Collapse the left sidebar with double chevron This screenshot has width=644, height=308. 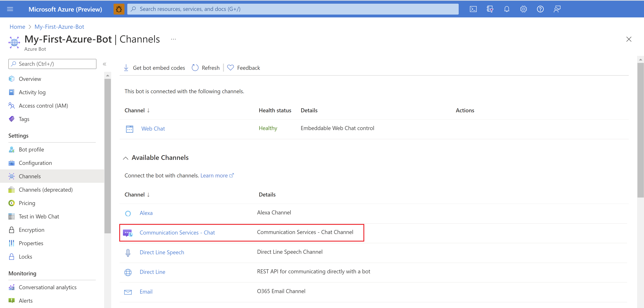click(104, 64)
